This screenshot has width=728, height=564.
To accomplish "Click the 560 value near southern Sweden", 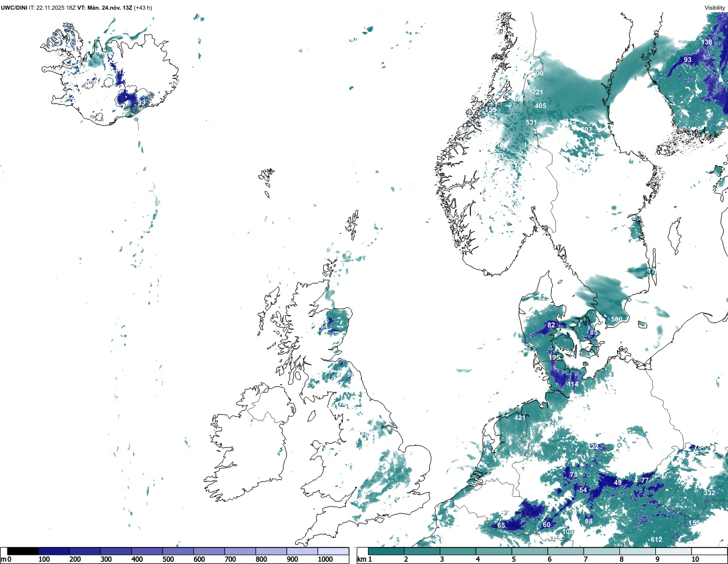I will tap(617, 319).
